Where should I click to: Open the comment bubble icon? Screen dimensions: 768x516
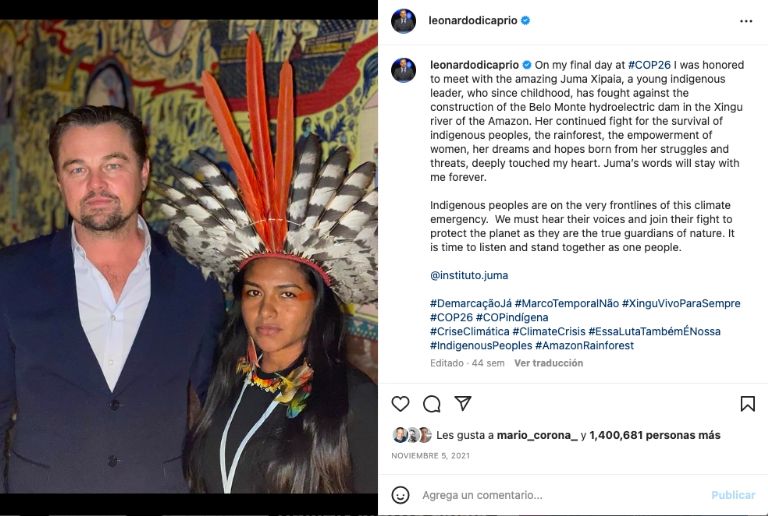pos(432,404)
